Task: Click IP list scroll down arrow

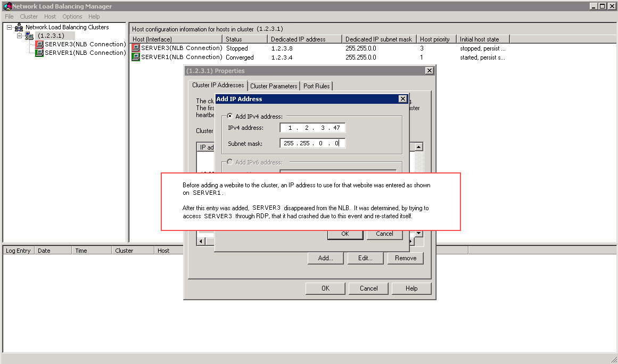Action: click(x=418, y=234)
